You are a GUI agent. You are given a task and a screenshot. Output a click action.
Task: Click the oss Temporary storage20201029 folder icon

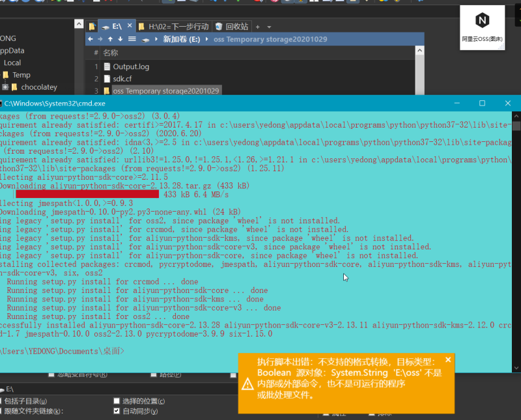[x=107, y=91]
